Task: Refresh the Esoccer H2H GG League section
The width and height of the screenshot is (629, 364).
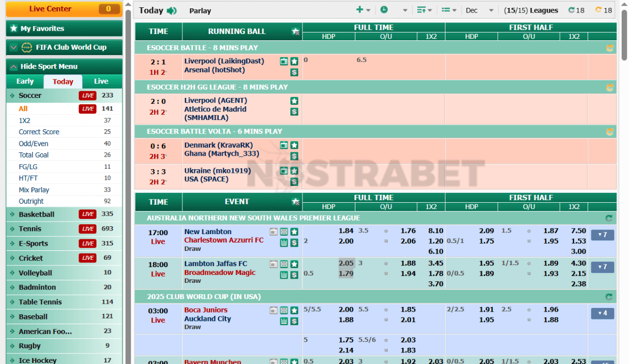Action: [609, 87]
